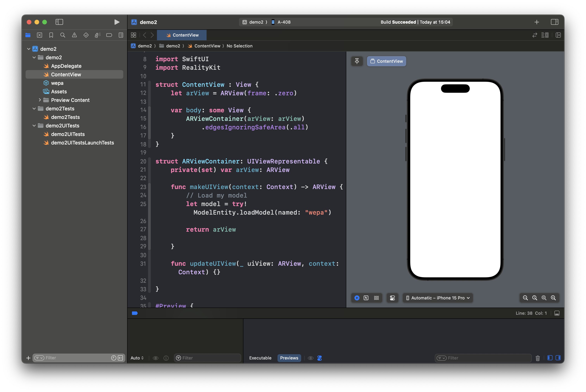The height and width of the screenshot is (392, 586).
Task: Collapse the demo2Tests folder
Action: click(34, 108)
